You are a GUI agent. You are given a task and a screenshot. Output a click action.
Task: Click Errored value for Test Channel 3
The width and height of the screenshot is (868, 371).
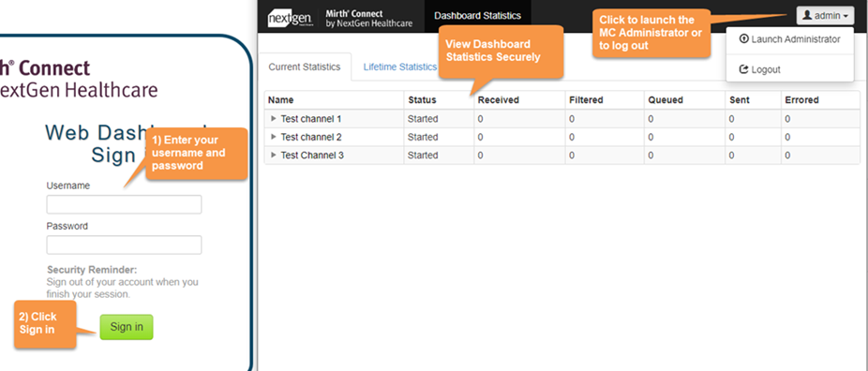coord(787,156)
